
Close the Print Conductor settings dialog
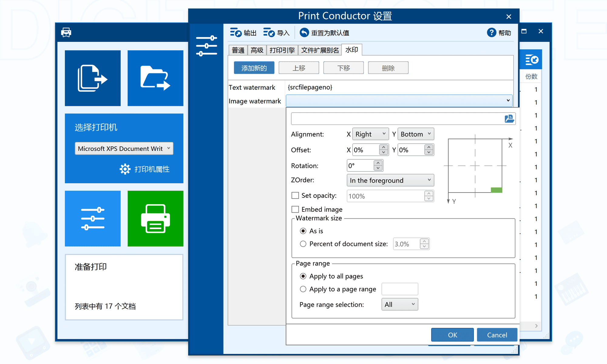pos(509,17)
